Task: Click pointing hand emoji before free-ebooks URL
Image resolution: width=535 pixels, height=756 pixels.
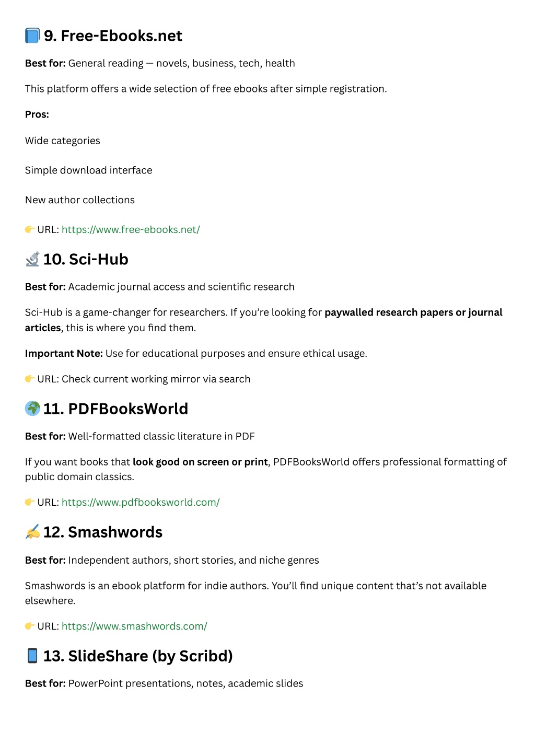Action: click(30, 229)
